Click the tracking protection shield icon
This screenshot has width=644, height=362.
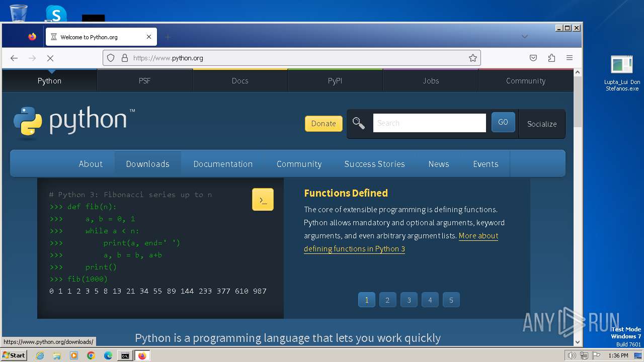[x=111, y=58]
